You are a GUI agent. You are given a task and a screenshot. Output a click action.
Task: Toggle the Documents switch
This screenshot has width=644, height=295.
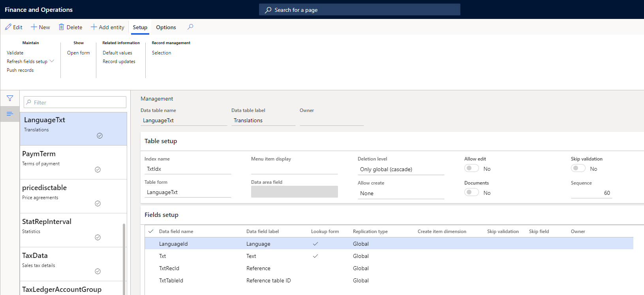tap(471, 192)
